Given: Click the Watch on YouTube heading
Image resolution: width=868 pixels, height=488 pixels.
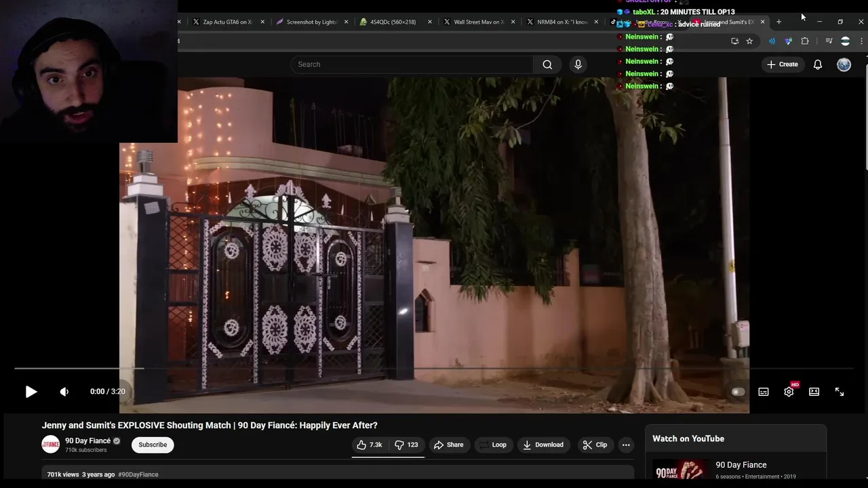Looking at the screenshot, I should [688, 439].
